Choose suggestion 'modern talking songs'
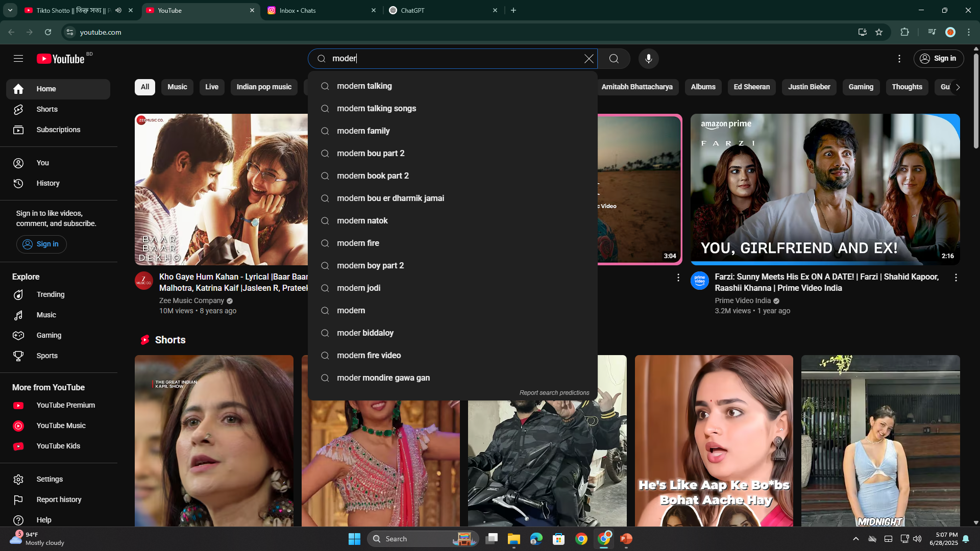The image size is (980, 551). coord(452,109)
